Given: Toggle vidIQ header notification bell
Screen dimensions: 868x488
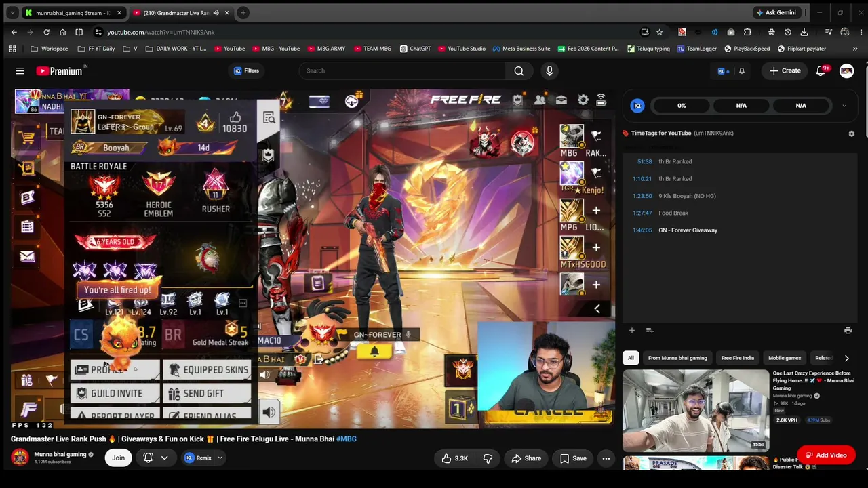Looking at the screenshot, I should [742, 70].
